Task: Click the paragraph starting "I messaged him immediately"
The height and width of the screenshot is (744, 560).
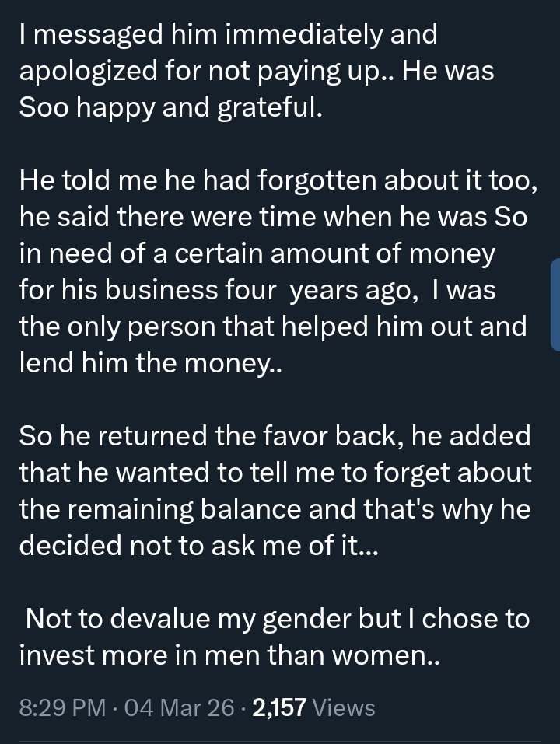Action: pos(257,71)
